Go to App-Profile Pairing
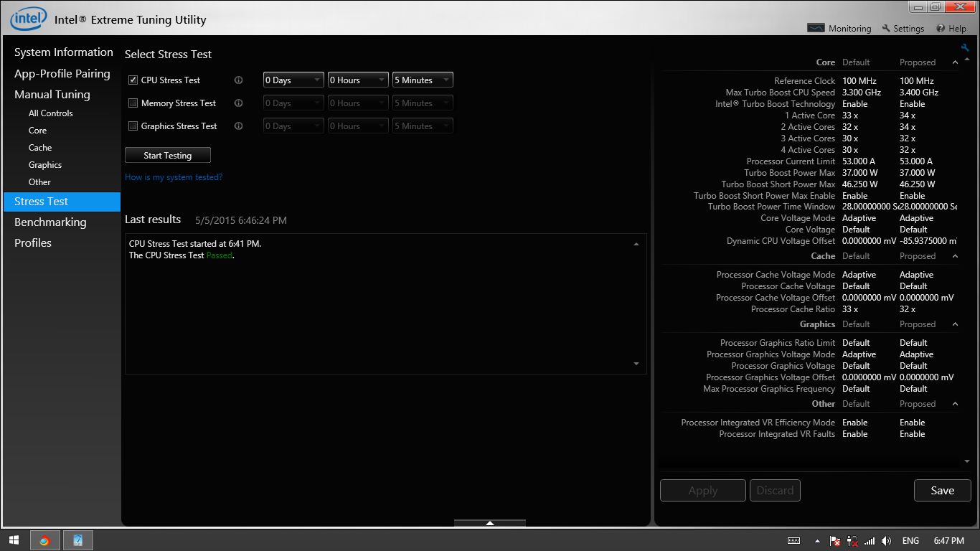 coord(62,74)
